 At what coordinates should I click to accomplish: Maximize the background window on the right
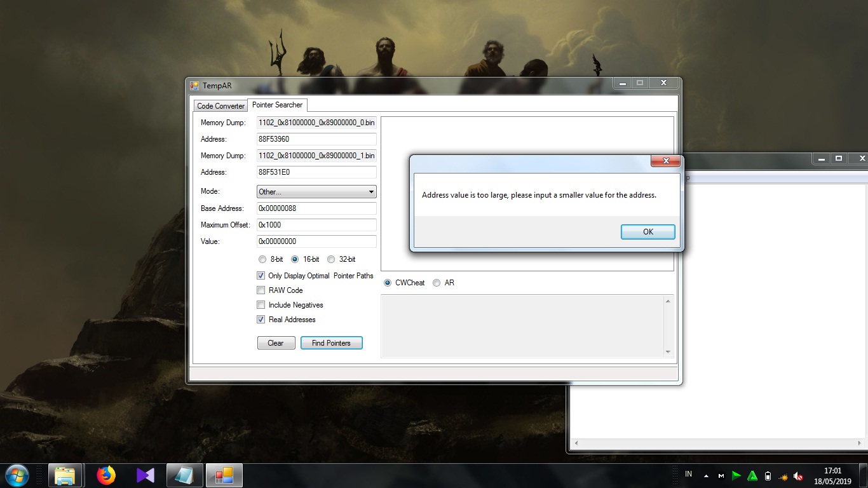tap(839, 158)
